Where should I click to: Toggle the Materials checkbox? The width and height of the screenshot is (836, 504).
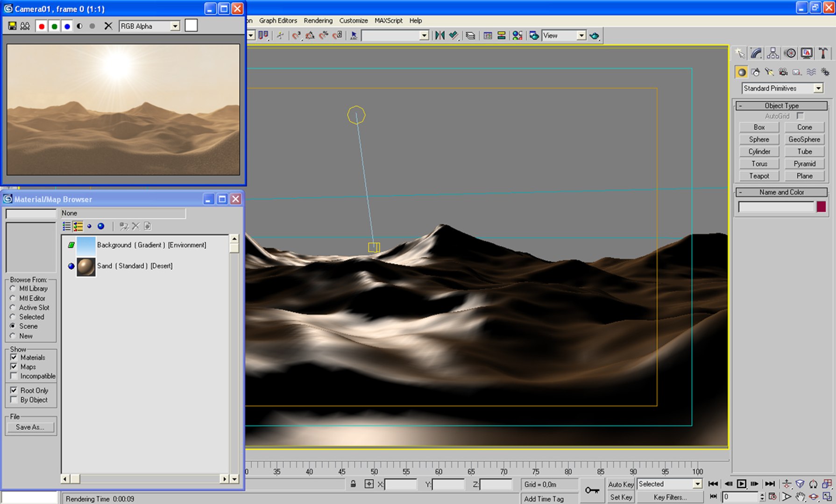coord(14,357)
